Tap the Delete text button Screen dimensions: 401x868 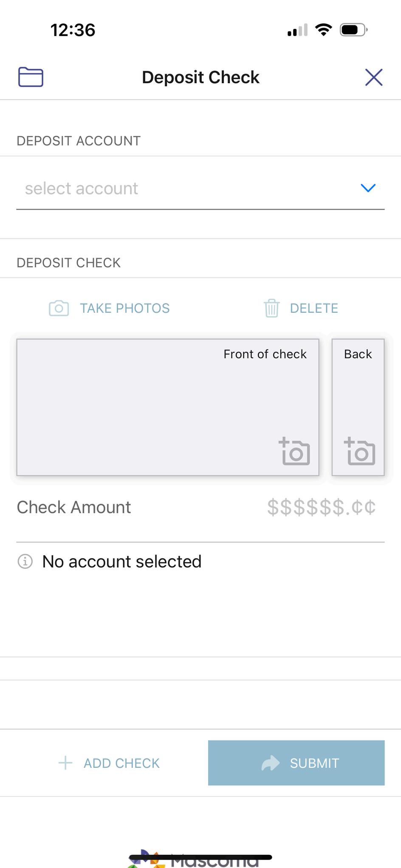(314, 308)
